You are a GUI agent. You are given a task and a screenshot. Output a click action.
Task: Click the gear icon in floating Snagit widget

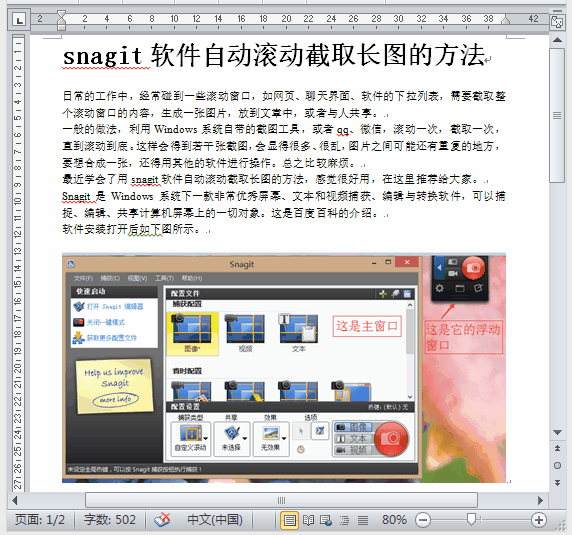440,288
